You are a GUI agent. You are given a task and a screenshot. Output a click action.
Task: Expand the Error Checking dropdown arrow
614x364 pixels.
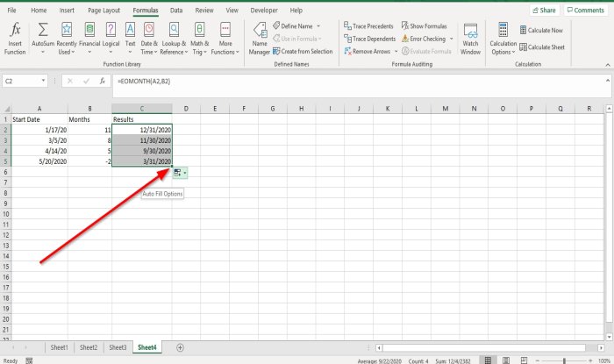(x=452, y=39)
